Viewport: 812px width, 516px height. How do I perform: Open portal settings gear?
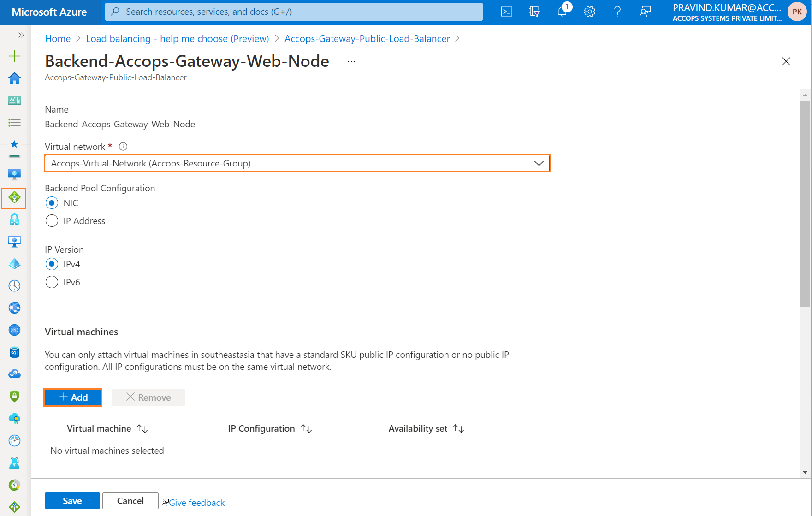590,12
